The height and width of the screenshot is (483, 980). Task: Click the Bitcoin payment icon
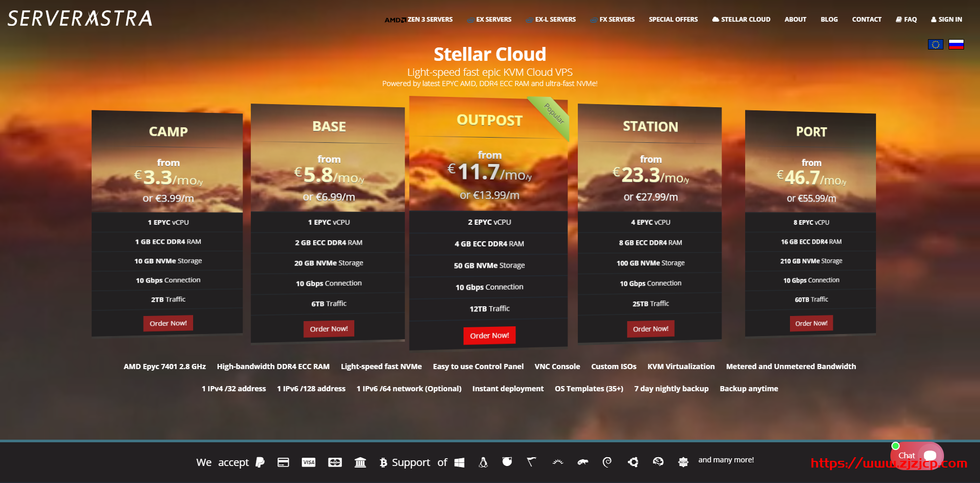coord(383,462)
